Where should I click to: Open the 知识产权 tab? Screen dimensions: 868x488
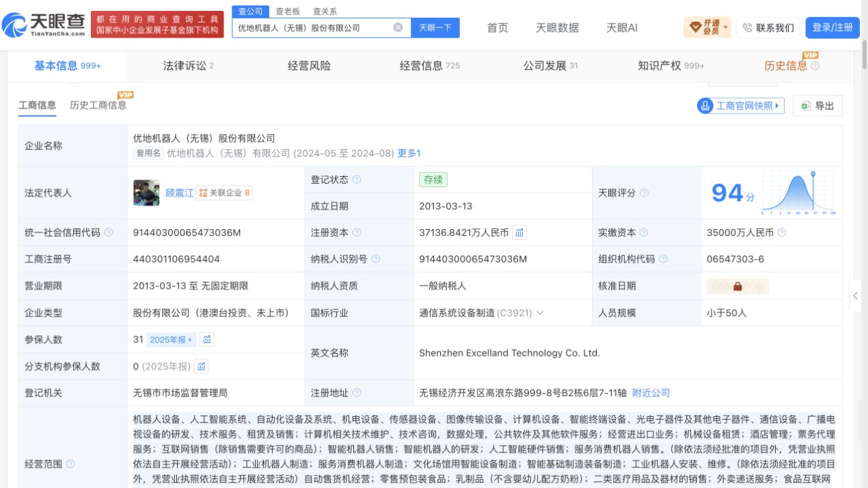(671, 66)
